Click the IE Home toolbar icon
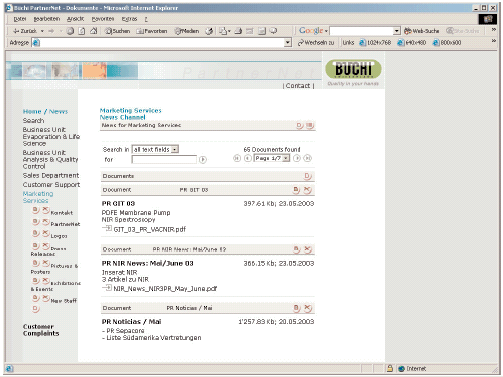The height and width of the screenshot is (377, 503). pyautogui.click(x=94, y=31)
